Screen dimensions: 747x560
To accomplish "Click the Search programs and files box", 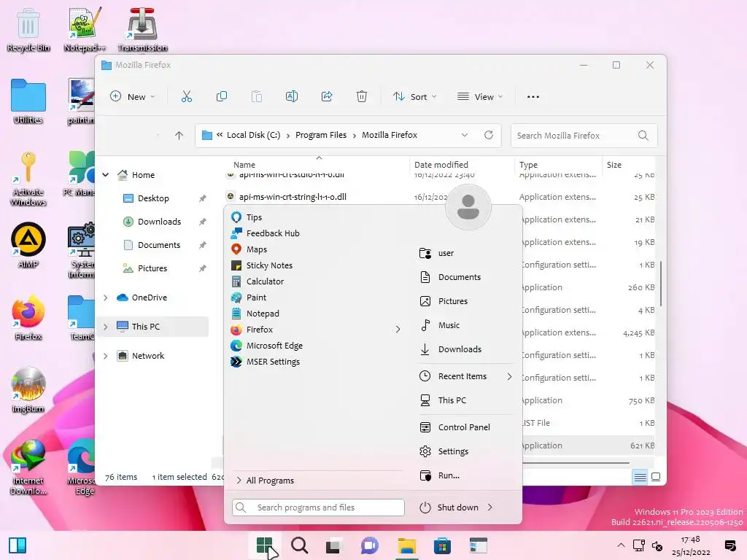I will coord(318,507).
